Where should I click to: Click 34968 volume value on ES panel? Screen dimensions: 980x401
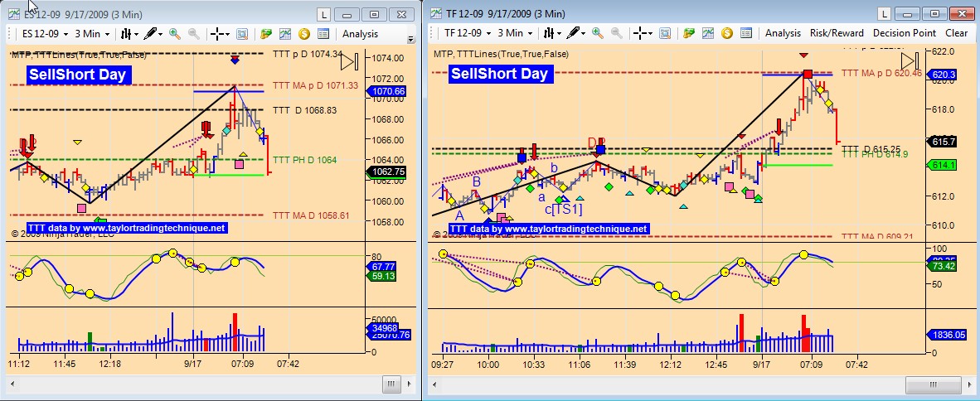coord(384,328)
